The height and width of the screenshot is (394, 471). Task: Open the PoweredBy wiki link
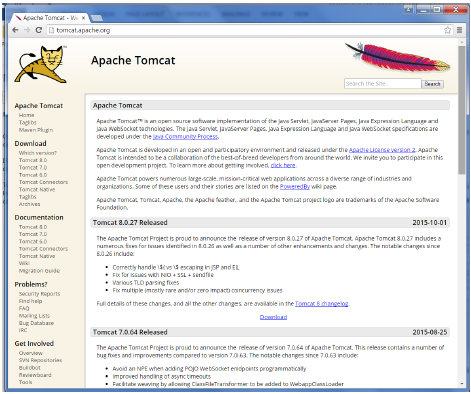295,187
